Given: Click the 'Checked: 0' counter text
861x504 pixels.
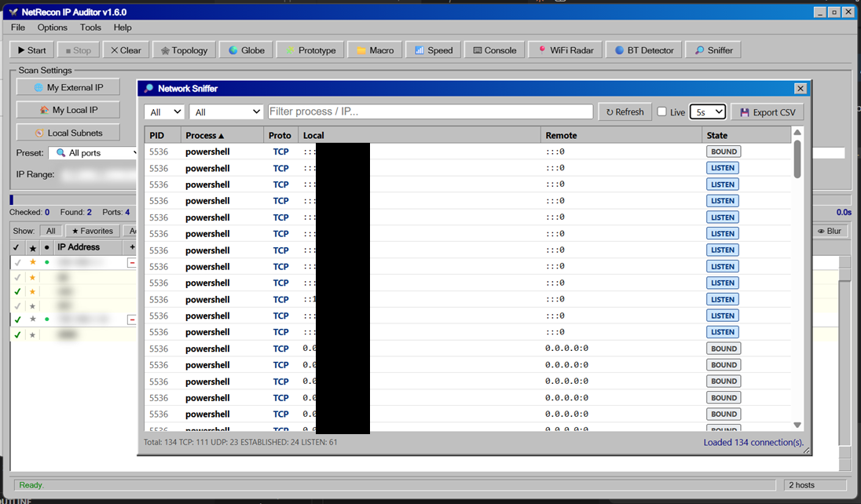Looking at the screenshot, I should (29, 212).
